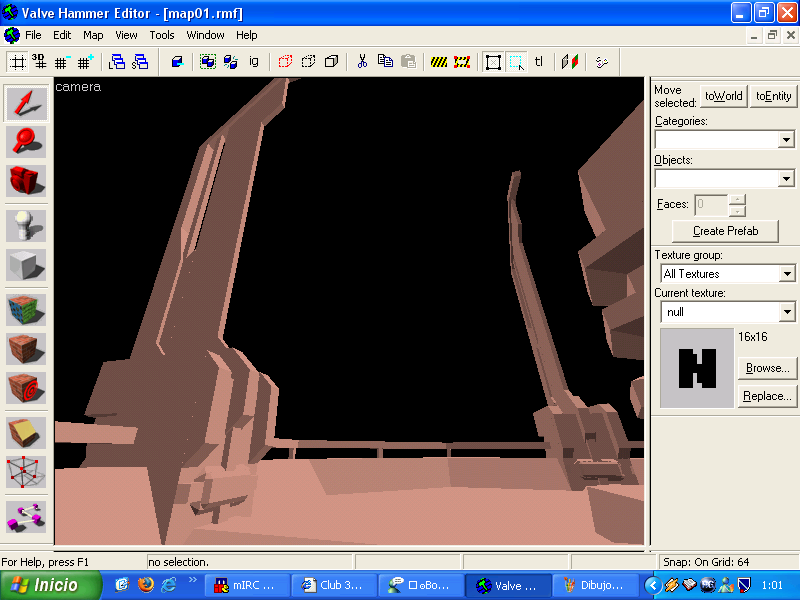Toggle ignore groups 'ig' button

(x=254, y=62)
